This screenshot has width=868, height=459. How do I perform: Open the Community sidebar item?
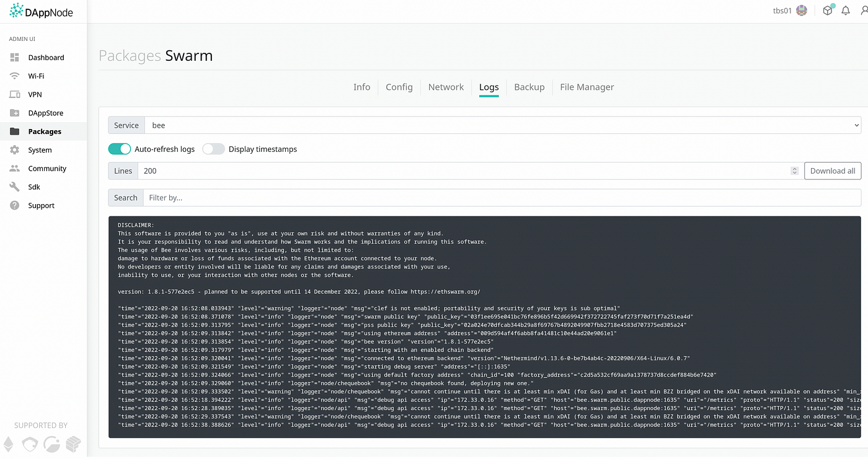43,169
